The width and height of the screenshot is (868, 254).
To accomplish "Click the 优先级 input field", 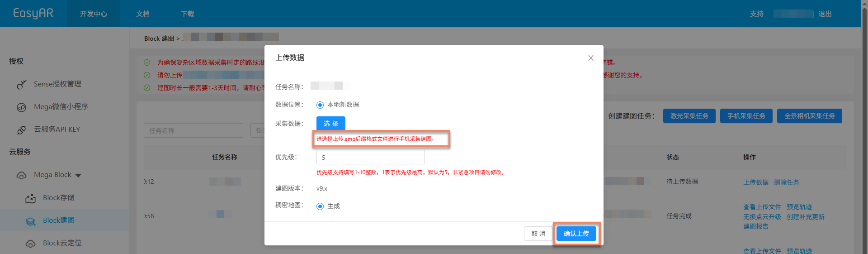I will (371, 158).
